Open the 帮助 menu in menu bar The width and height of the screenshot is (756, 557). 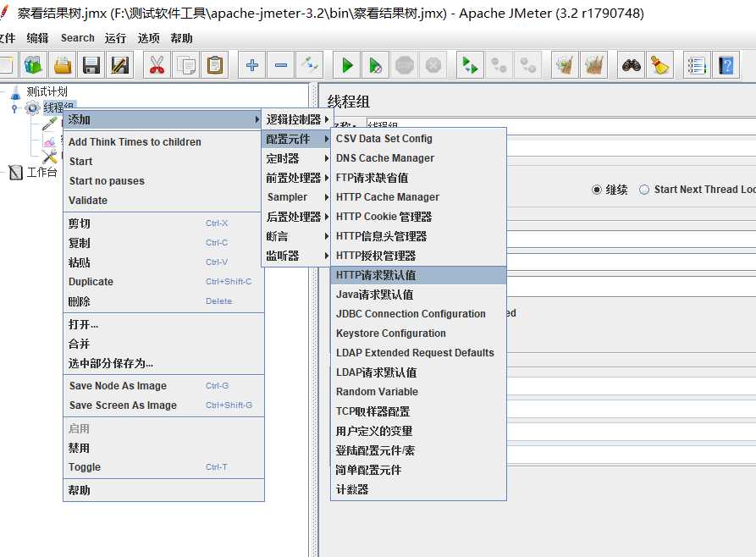click(182, 38)
